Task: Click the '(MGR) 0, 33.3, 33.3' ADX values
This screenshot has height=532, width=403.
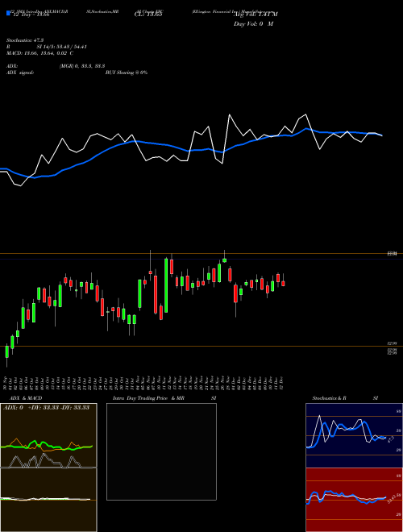Action: [81, 66]
